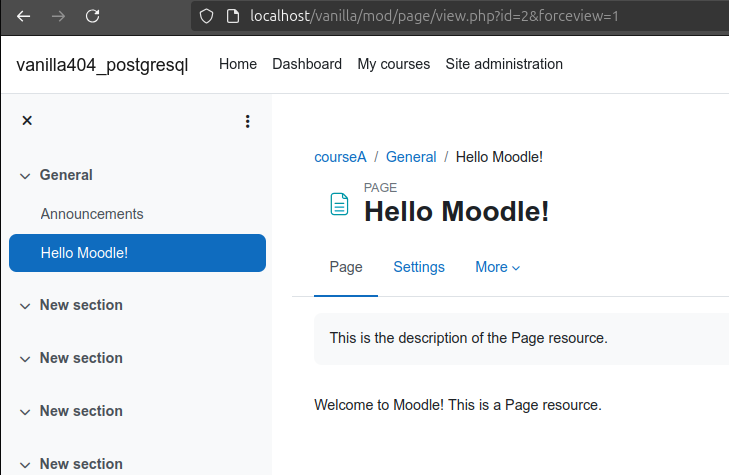Image resolution: width=729 pixels, height=475 pixels.
Task: Open the shield tracking protection icon
Action: pyautogui.click(x=206, y=16)
